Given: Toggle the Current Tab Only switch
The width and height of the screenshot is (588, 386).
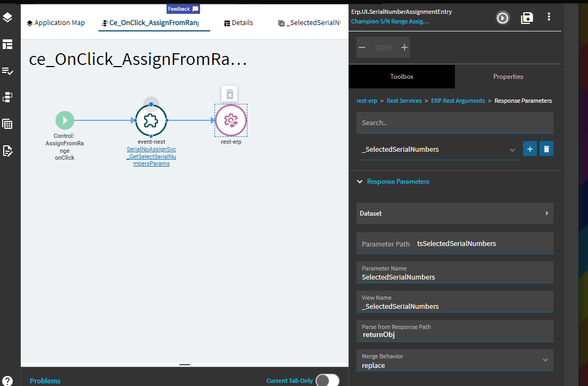Looking at the screenshot, I should (327, 380).
